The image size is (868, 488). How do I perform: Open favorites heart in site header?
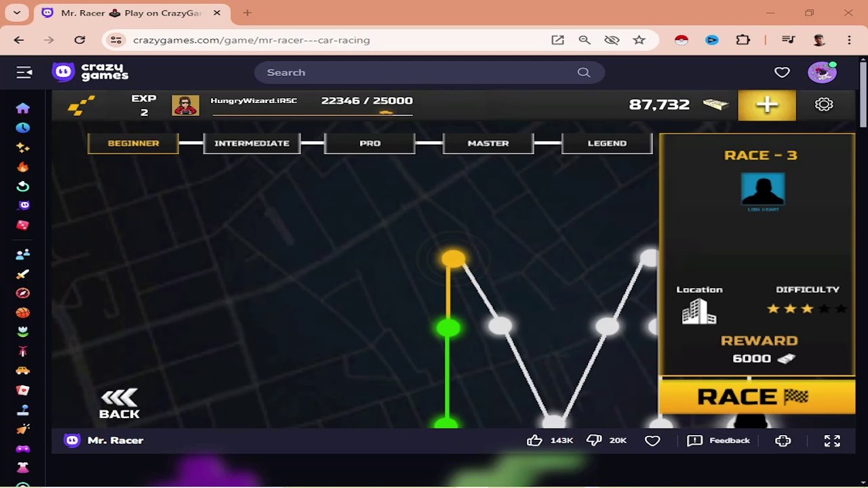782,72
